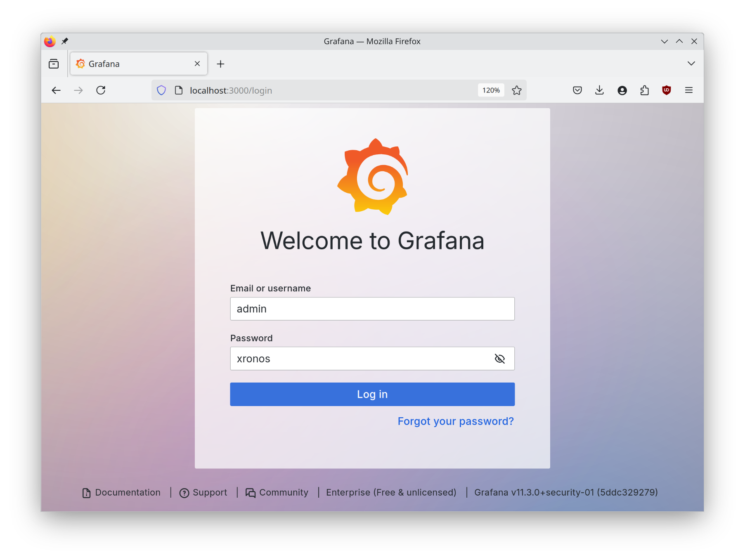This screenshot has width=745, height=560.
Task: Click the browser forward arrow
Action: coord(78,90)
